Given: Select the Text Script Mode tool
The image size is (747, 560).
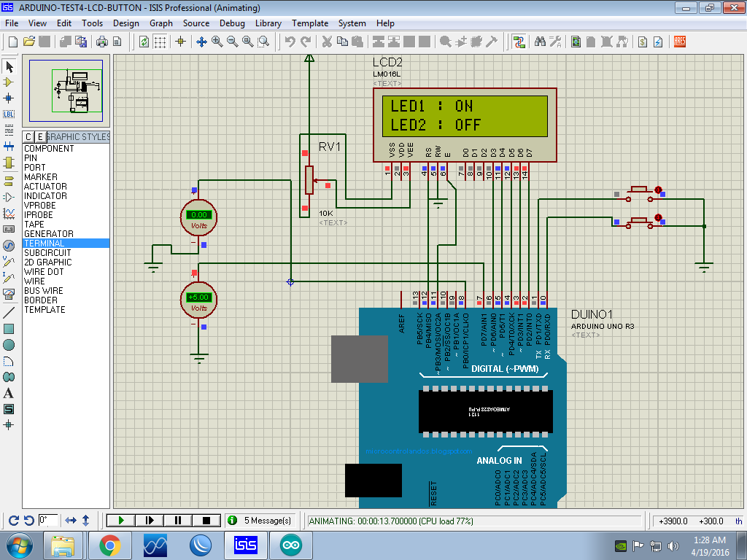Looking at the screenshot, I should tap(9, 130).
